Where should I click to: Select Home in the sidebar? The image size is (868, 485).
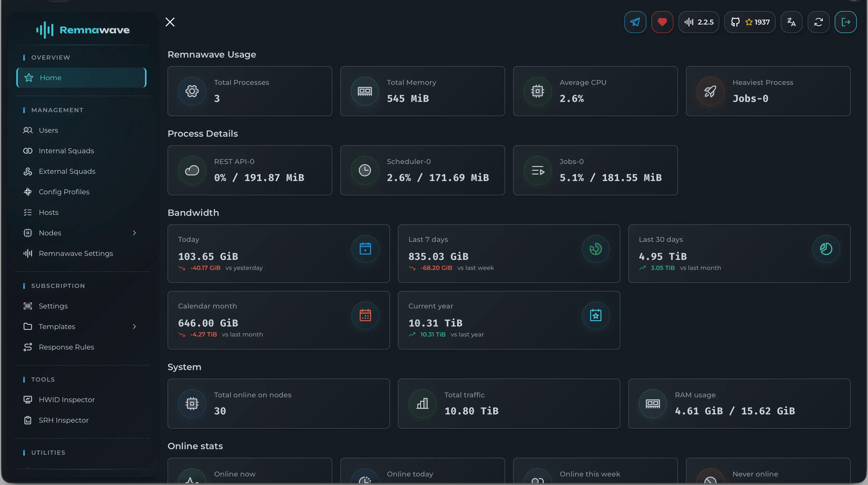coord(82,78)
